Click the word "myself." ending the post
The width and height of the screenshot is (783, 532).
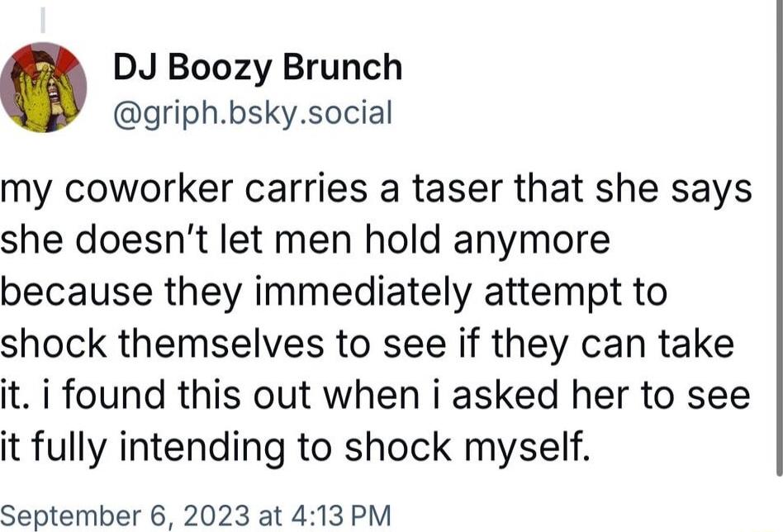pos(528,448)
